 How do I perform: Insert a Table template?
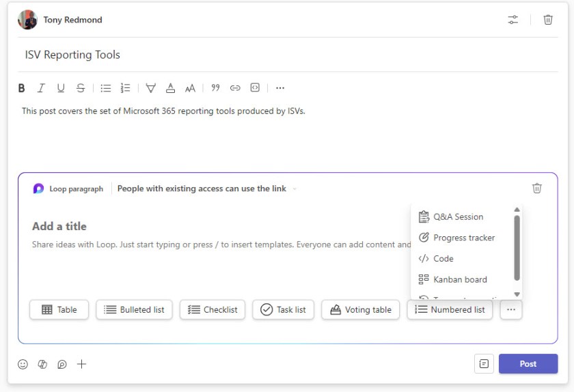pos(59,309)
